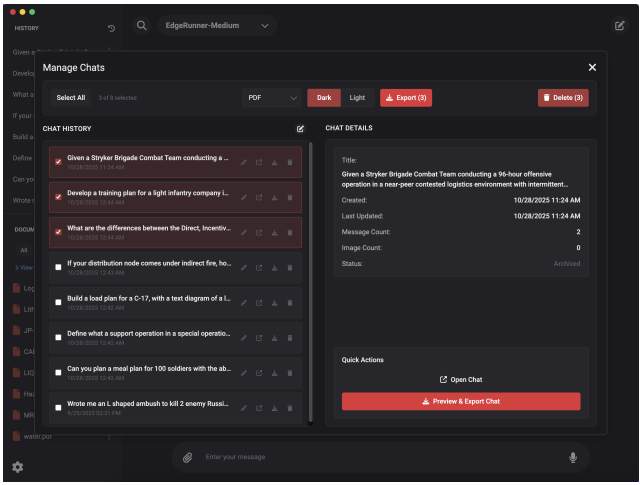Download the Direct, Incentive differences chat
This screenshot has width=640, height=485.
pos(274,233)
